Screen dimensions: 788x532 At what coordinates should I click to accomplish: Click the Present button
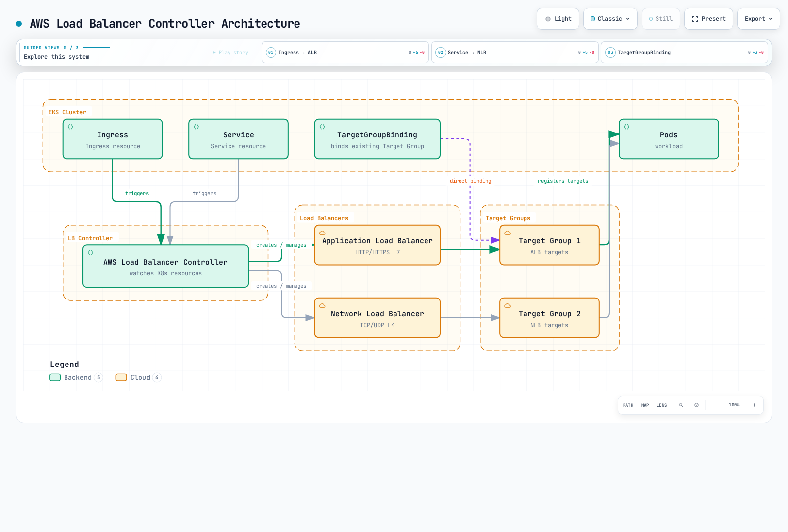coord(709,19)
